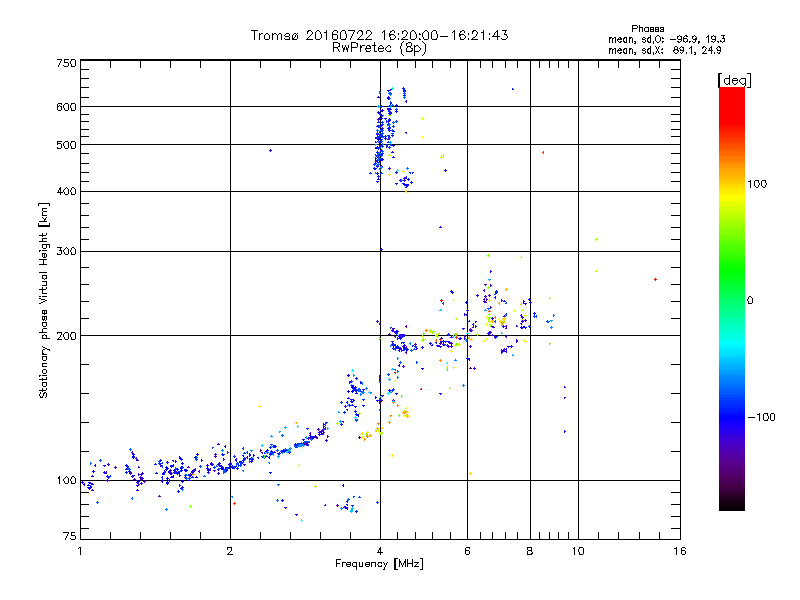Click the 'mean, sd,X: 89.1, 24.9' line
This screenshot has height=600, width=800.
coord(664,50)
